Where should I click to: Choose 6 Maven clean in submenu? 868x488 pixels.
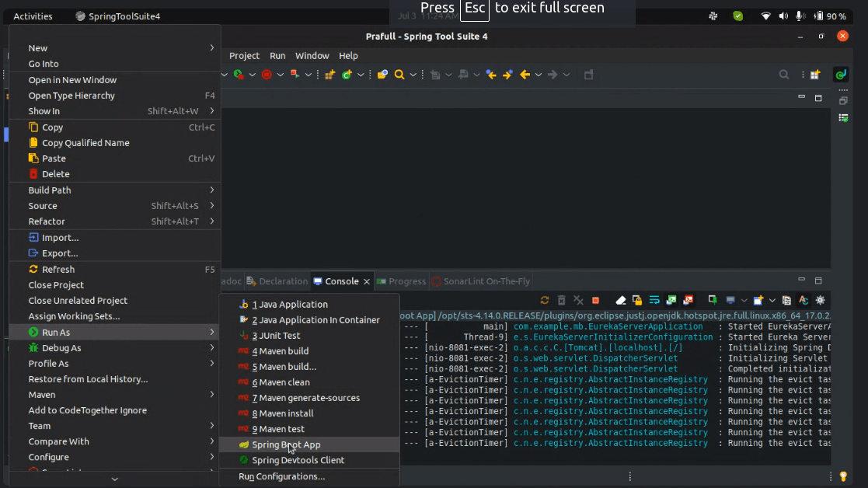281,382
